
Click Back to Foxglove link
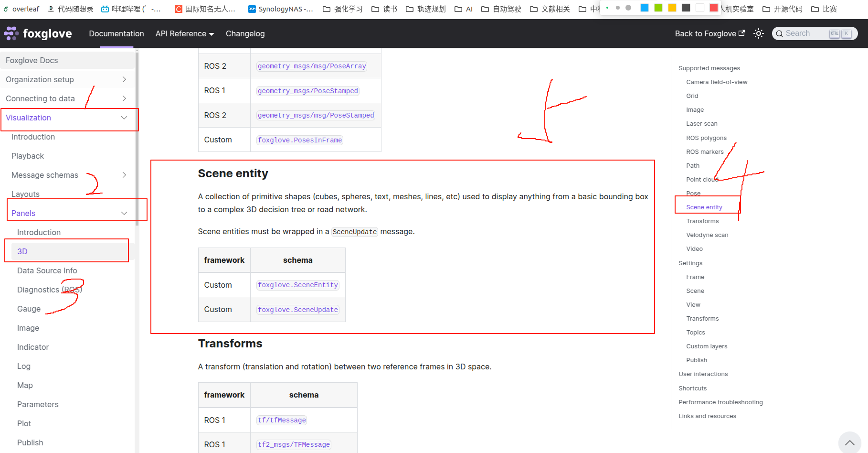[709, 33]
